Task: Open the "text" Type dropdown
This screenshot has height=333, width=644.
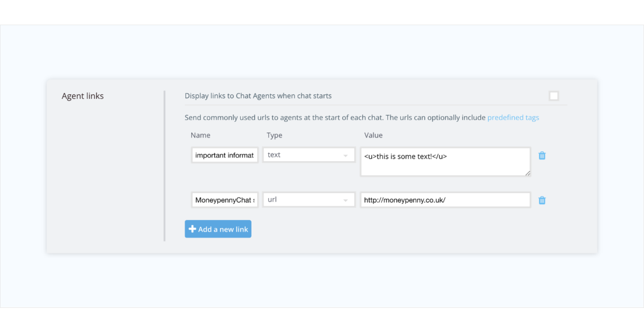Action: pyautogui.click(x=309, y=154)
